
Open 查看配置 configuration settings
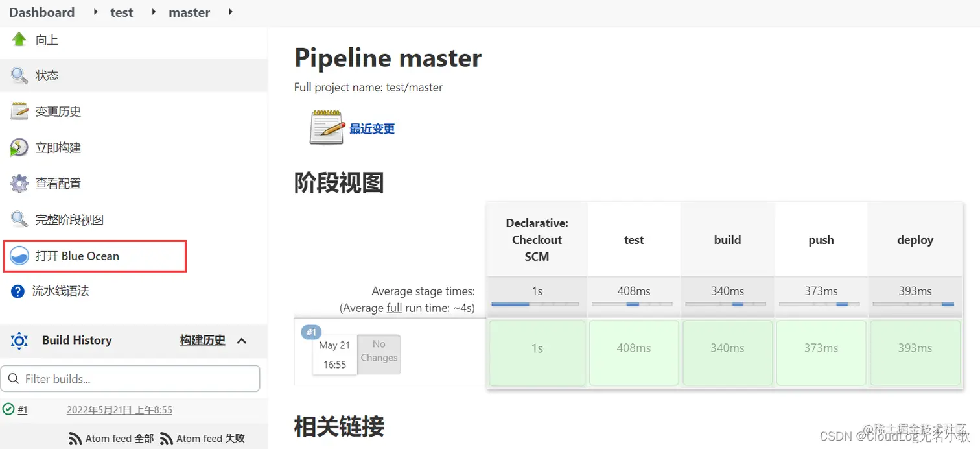click(x=58, y=183)
